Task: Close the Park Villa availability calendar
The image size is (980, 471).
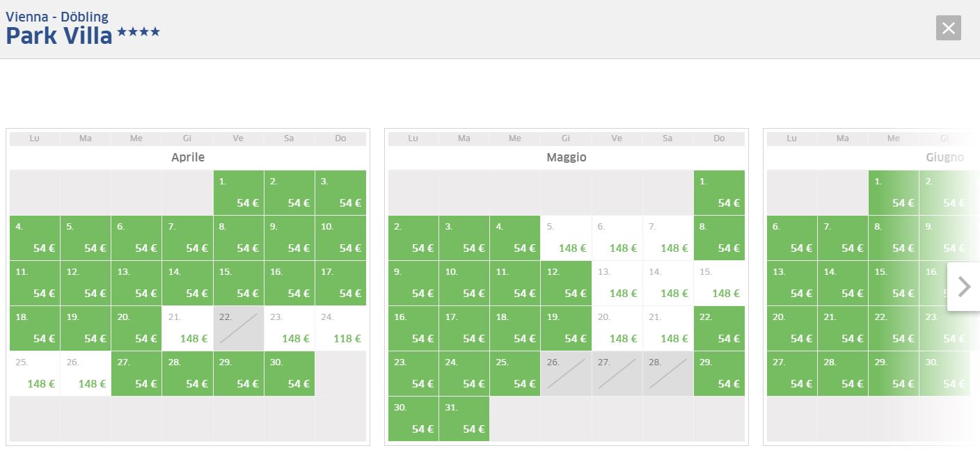Action: click(948, 28)
